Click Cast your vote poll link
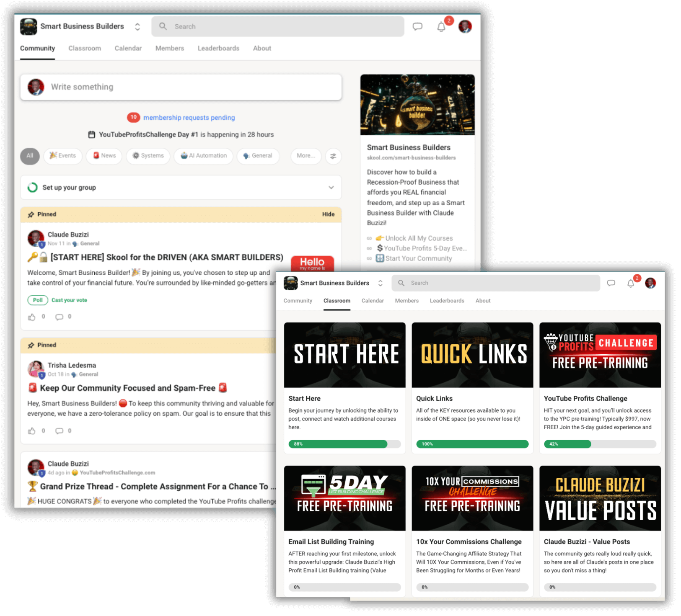681x616 pixels. pyautogui.click(x=69, y=300)
